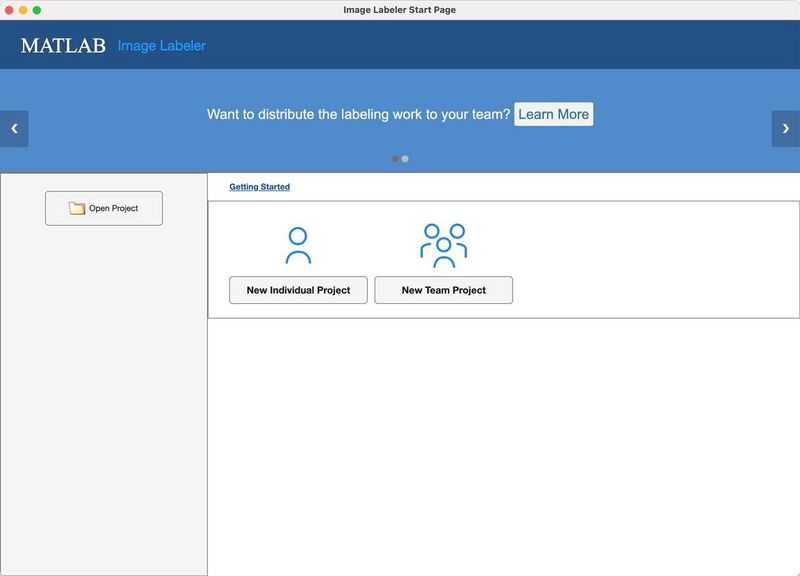Open the Getting Started link

259,187
